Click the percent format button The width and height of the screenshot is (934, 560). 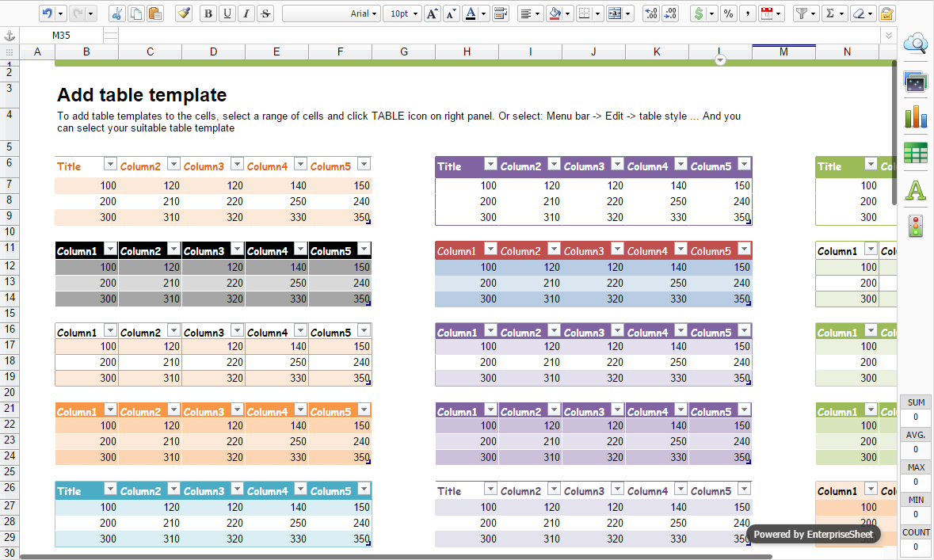727,13
